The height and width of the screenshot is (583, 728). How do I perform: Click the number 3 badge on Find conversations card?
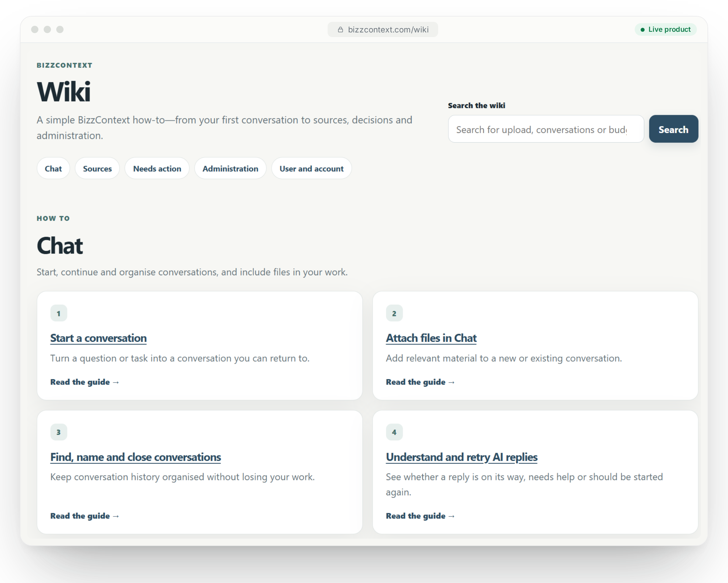tap(59, 432)
